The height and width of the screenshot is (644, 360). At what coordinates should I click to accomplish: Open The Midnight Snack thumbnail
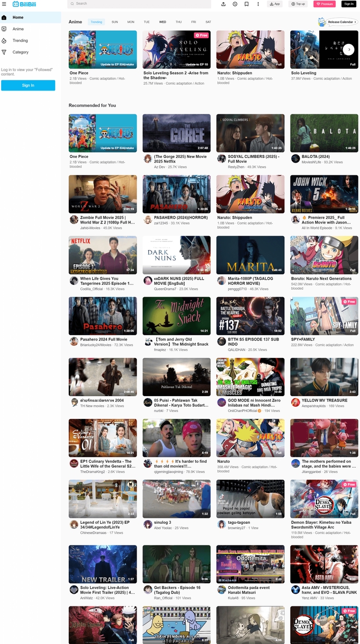tap(176, 316)
